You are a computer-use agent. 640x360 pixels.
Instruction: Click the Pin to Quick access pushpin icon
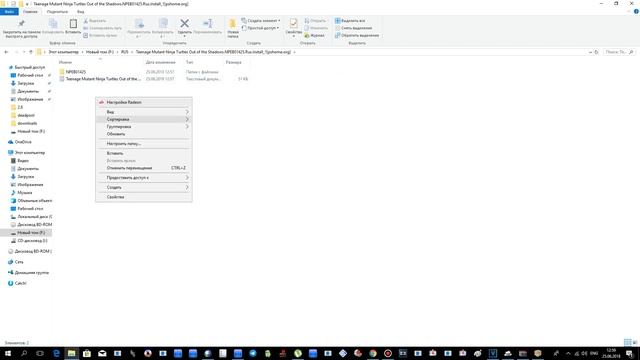(x=21, y=24)
